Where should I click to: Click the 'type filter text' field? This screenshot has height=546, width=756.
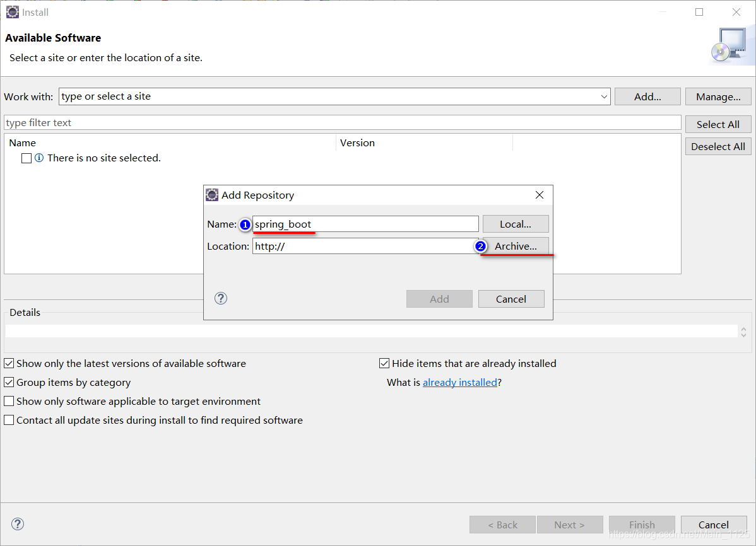(x=342, y=122)
